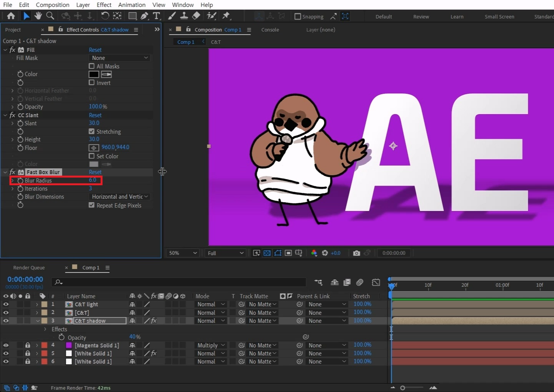This screenshot has width=554, height=392.
Task: Click the reset exposure icon
Action: 325,253
